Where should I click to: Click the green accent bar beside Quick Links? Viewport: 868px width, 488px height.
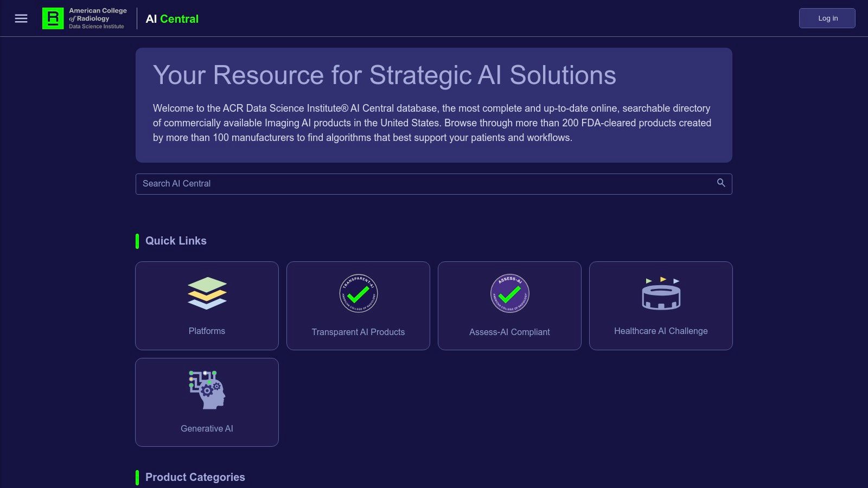click(x=137, y=240)
